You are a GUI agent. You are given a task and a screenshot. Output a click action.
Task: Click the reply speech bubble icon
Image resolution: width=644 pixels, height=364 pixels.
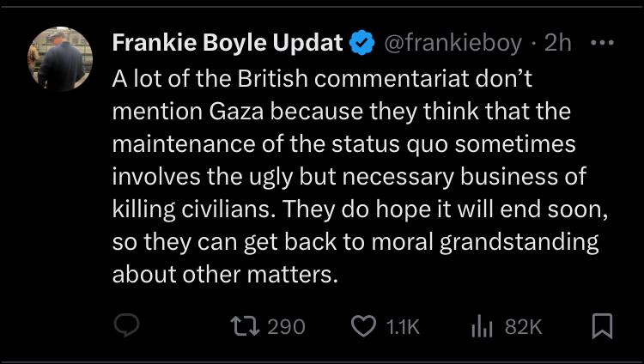click(127, 326)
